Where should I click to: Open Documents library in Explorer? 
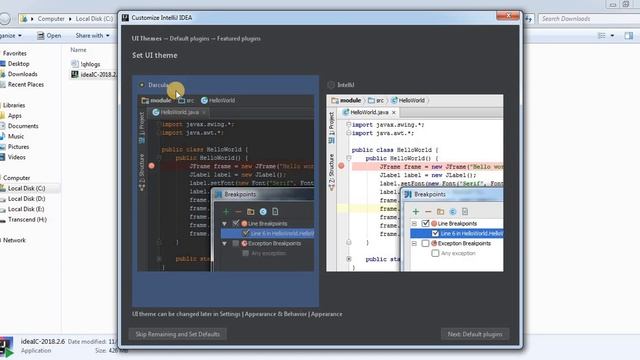[x=23, y=126]
